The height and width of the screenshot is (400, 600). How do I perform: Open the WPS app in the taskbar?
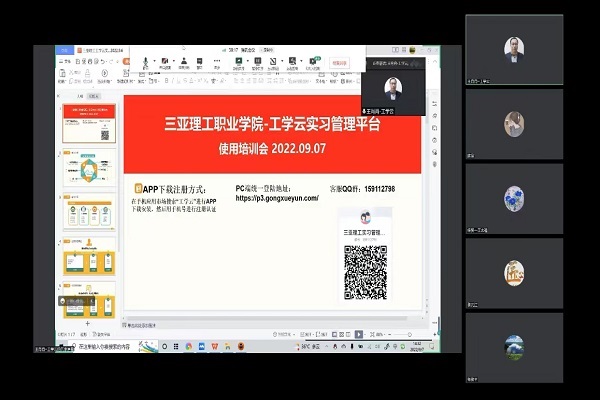coord(215,346)
